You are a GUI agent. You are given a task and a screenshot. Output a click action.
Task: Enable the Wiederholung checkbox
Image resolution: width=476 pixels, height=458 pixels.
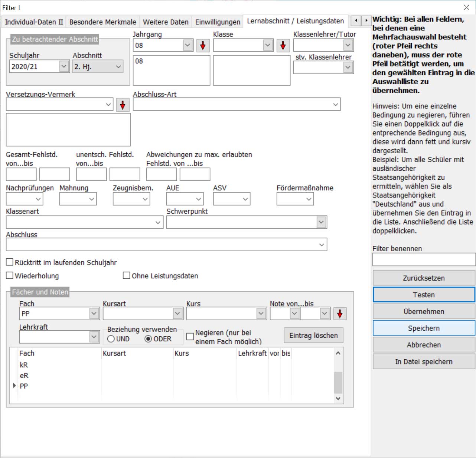click(x=10, y=275)
